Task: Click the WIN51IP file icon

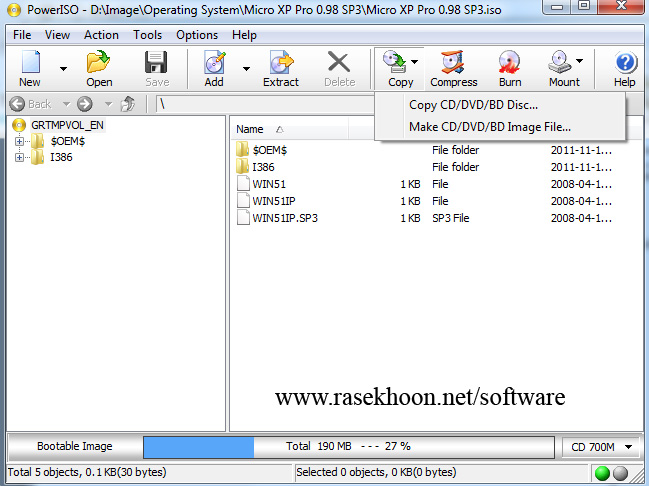Action: pos(243,200)
